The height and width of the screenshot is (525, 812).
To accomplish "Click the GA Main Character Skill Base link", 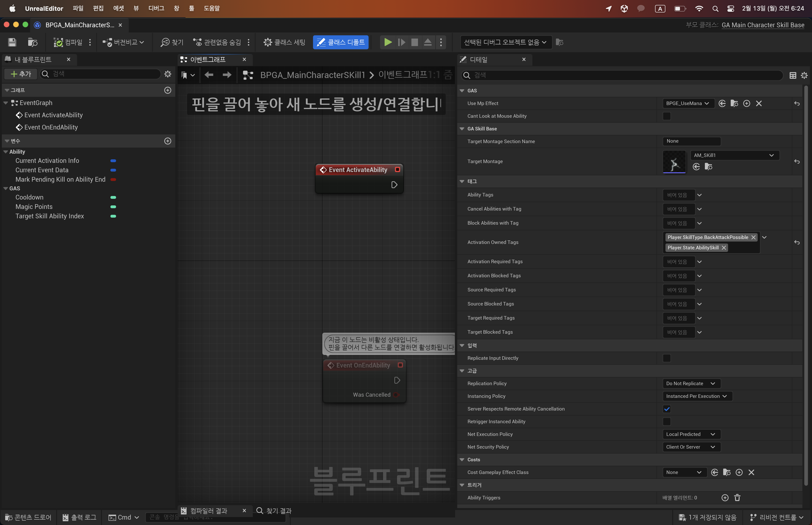I will pos(763,25).
